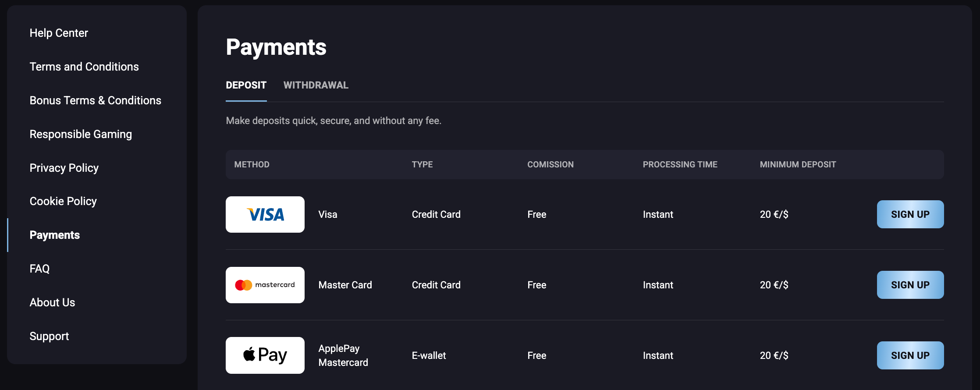View the Cookie Policy
Viewport: 980px width, 390px height.
(x=63, y=201)
